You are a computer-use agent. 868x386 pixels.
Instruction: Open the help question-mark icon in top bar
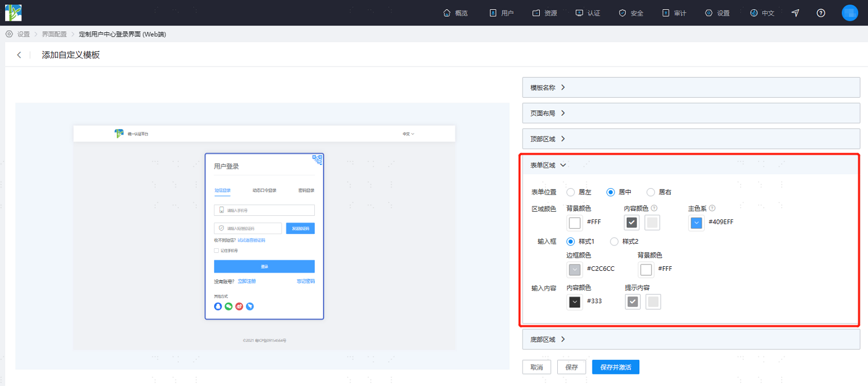pos(821,13)
